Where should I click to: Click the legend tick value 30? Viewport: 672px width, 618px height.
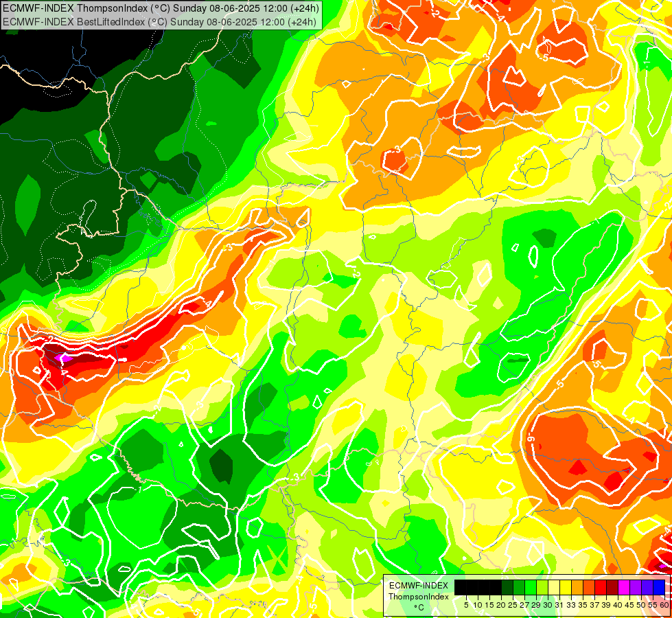[x=548, y=605]
